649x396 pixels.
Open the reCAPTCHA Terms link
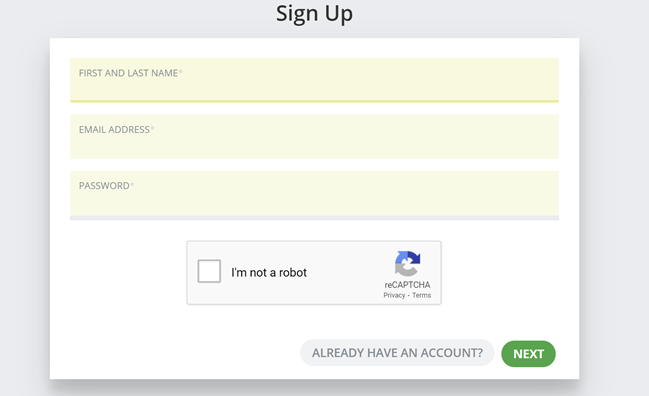(x=421, y=295)
